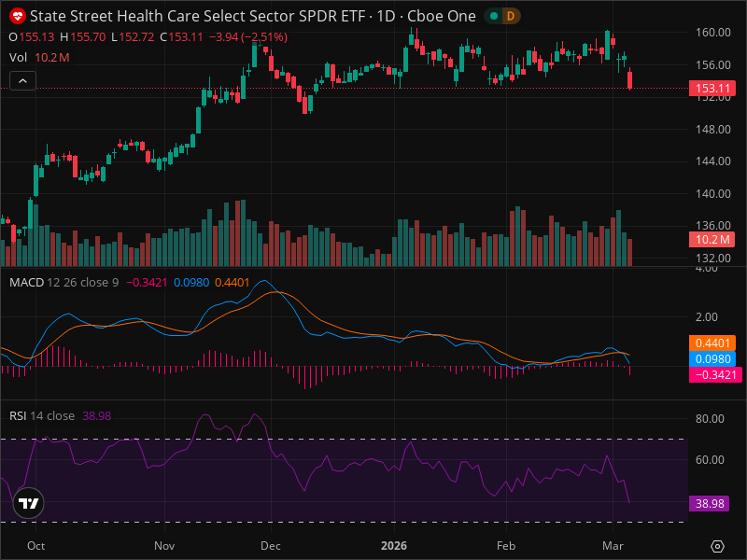Click the low value L152.72
747x560 pixels.
[x=133, y=37]
